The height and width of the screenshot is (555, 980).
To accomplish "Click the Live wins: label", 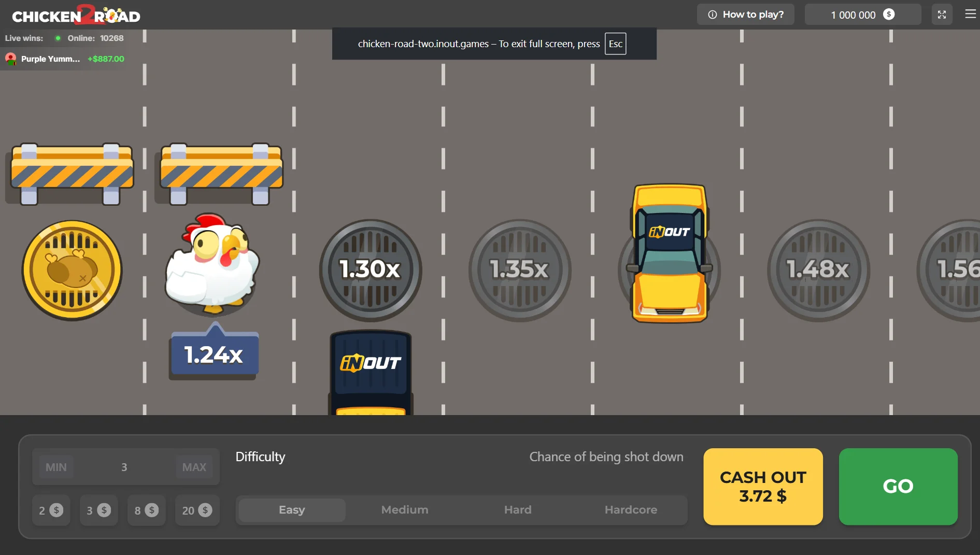I will point(24,38).
